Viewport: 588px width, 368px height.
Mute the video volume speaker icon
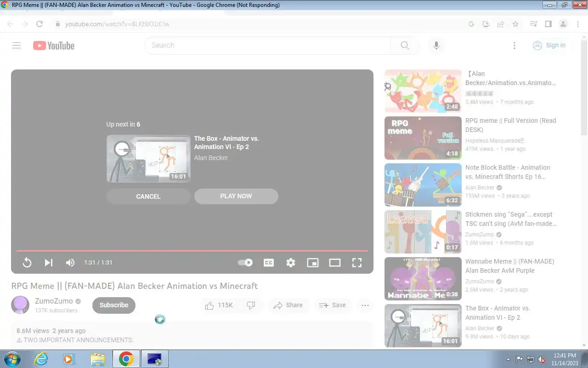click(70, 263)
